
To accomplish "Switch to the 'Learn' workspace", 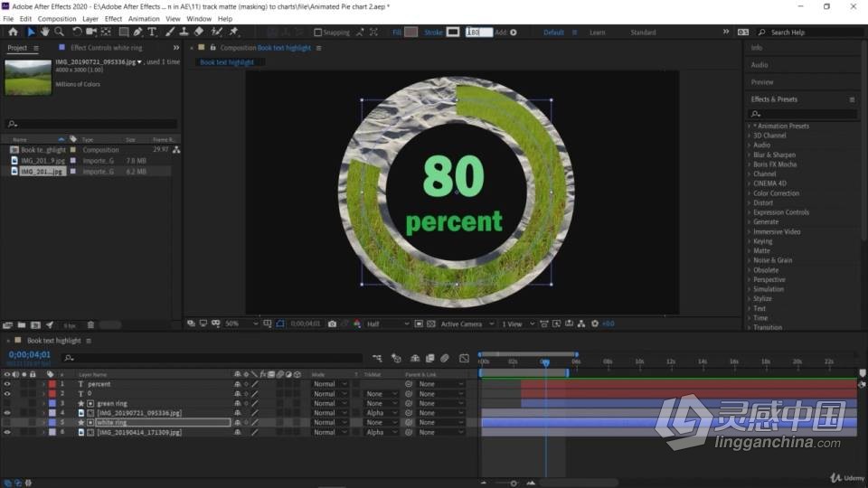I will point(598,33).
